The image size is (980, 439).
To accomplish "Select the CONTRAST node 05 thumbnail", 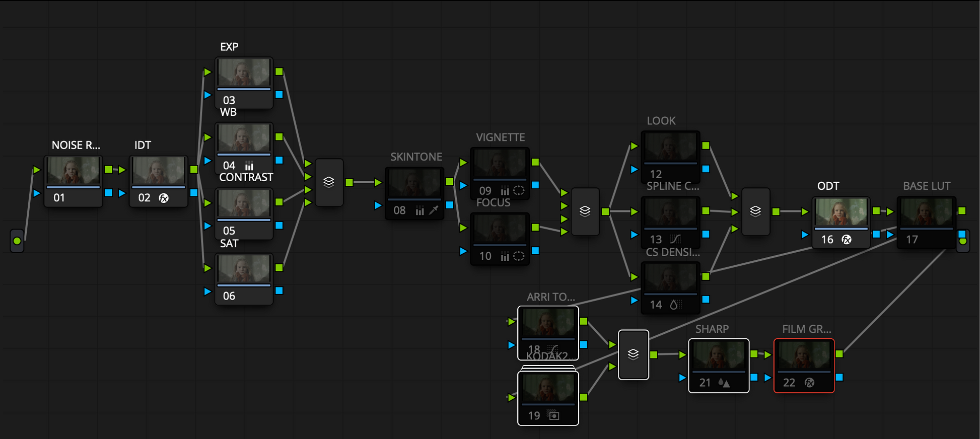I will pyautogui.click(x=244, y=203).
